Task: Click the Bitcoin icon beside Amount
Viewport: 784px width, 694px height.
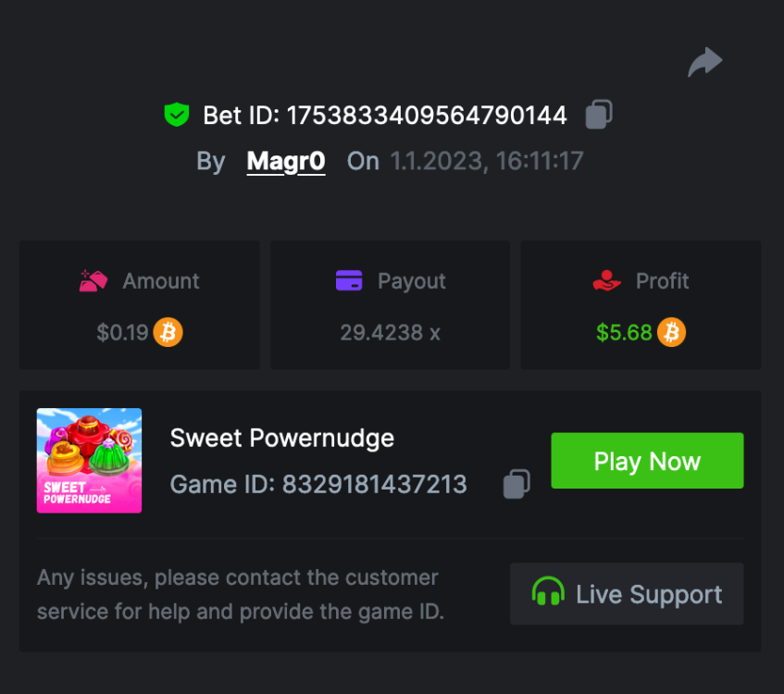Action: tap(168, 332)
